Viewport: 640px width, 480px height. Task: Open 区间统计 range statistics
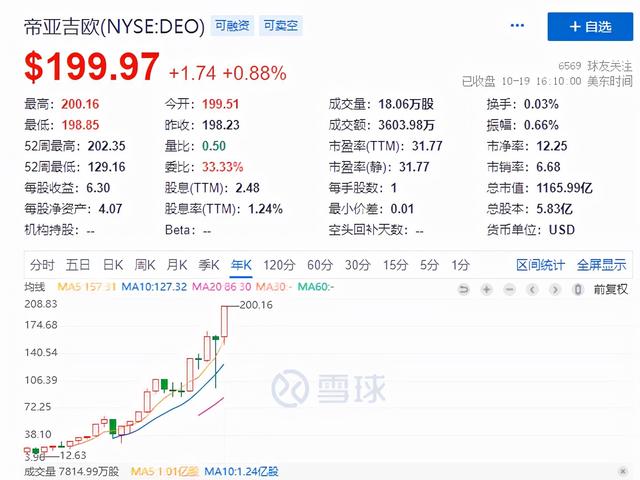(x=540, y=265)
